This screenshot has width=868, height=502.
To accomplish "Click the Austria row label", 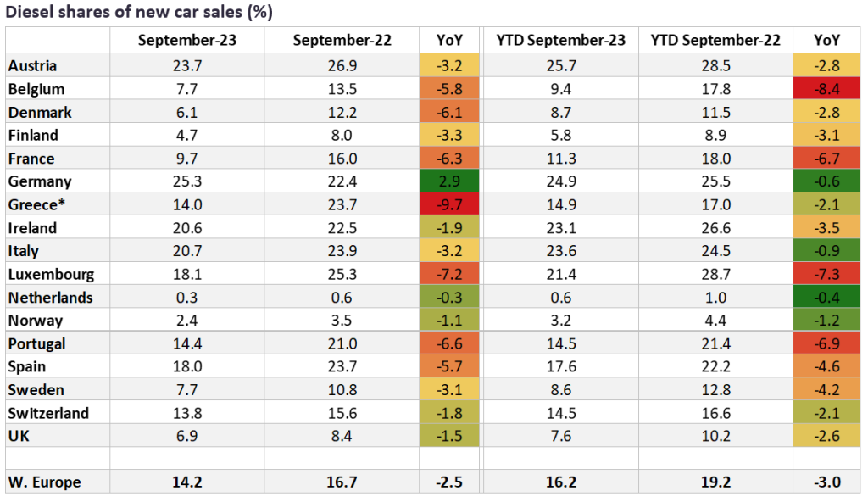I will pos(32,65).
